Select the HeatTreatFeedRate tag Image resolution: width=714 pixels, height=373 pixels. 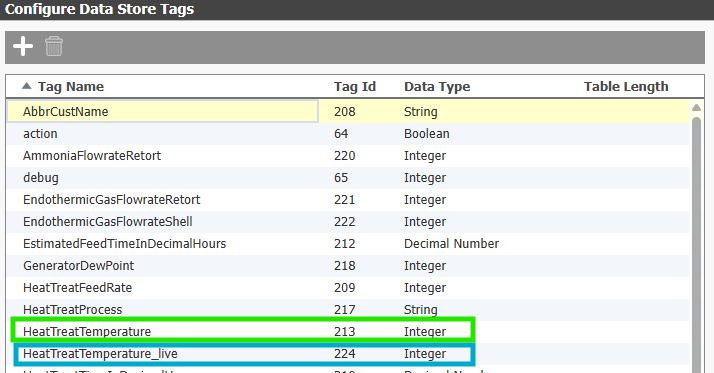(77, 287)
